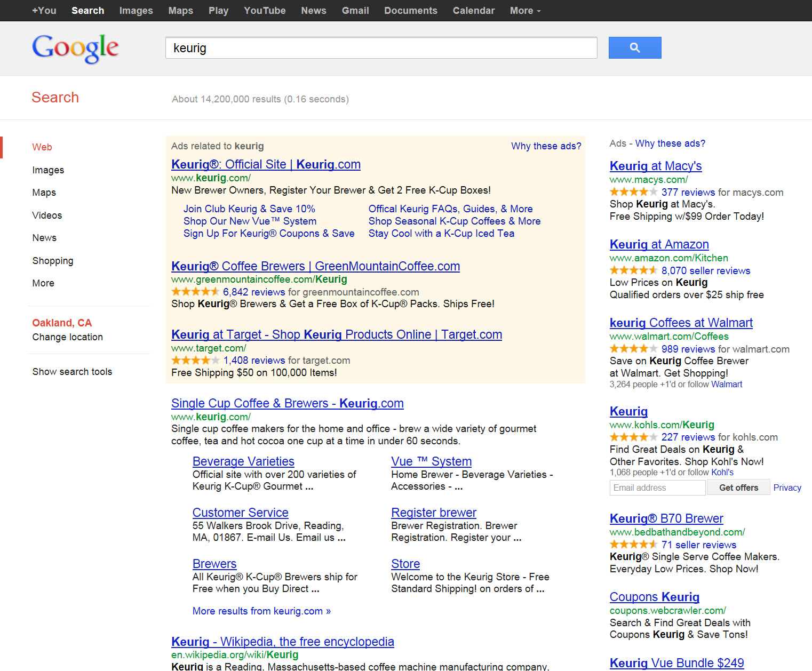Open Keurig B70 Brewer ad
Viewport: 812px width, 671px height.
[x=666, y=518]
